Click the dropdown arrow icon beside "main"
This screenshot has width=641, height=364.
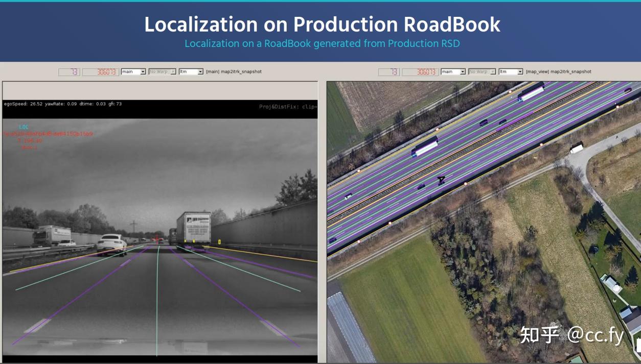click(142, 71)
